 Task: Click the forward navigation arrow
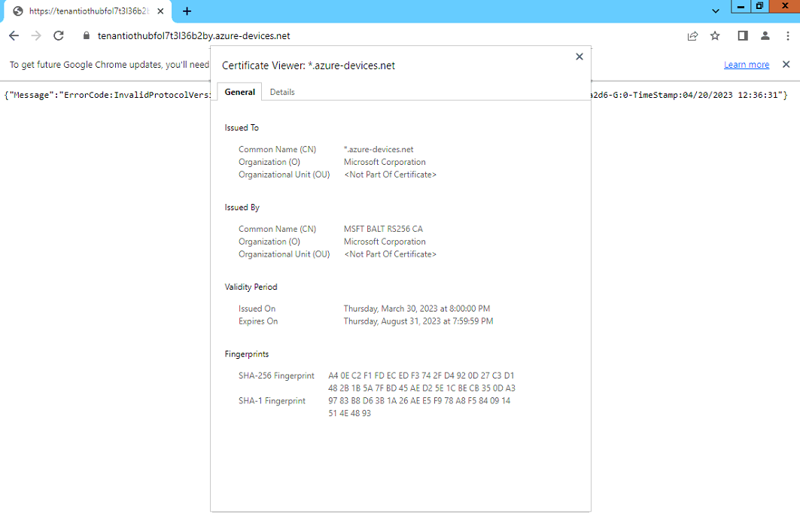pos(36,35)
